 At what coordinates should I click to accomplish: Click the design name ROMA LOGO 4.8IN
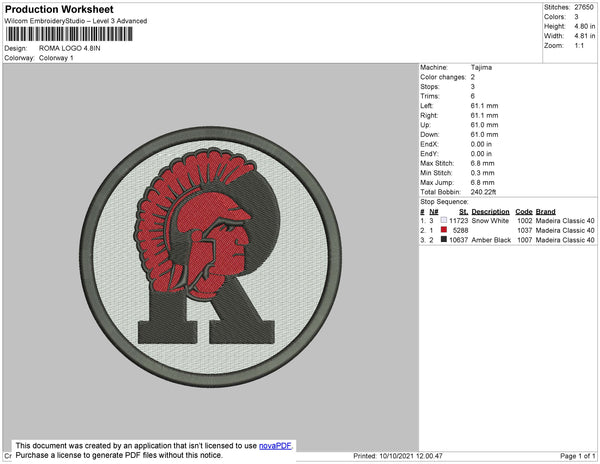(70, 48)
